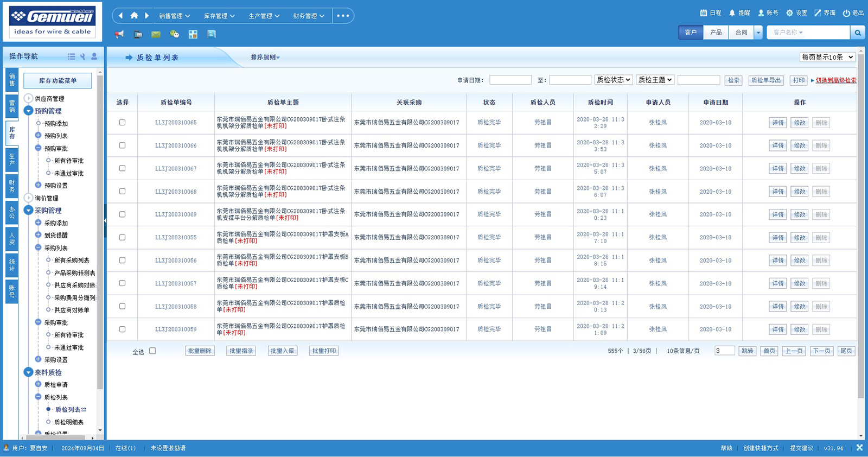The image size is (868, 457).
Task: Switch to the 产品 search tab
Action: pyautogui.click(x=716, y=33)
